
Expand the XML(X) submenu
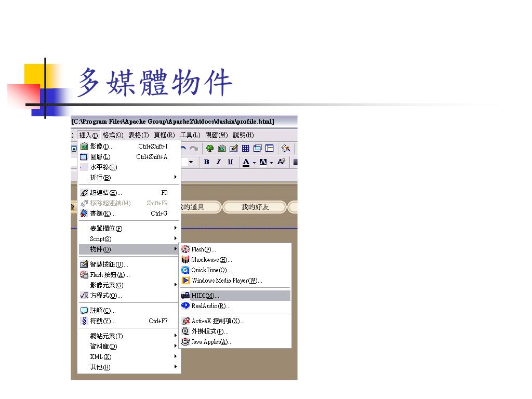click(x=129, y=357)
